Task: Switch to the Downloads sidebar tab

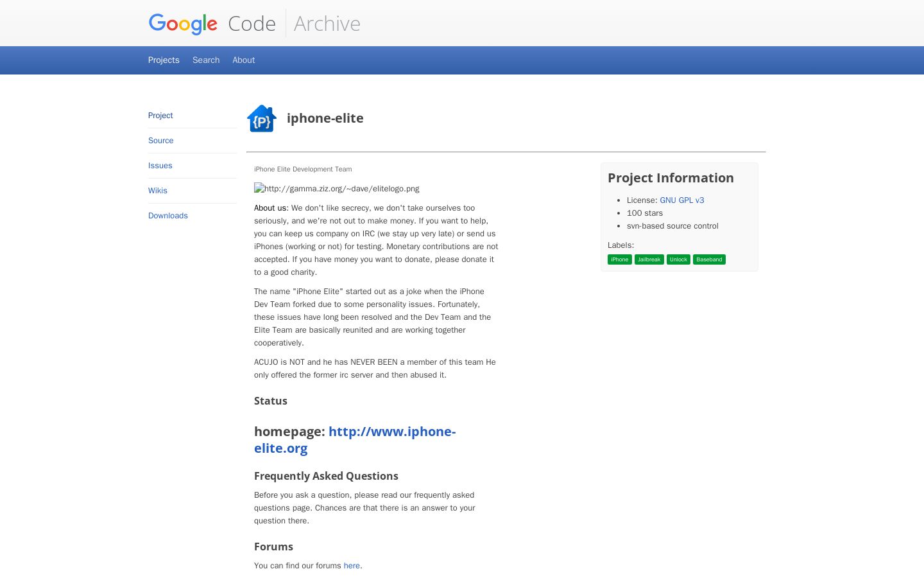Action: click(168, 216)
